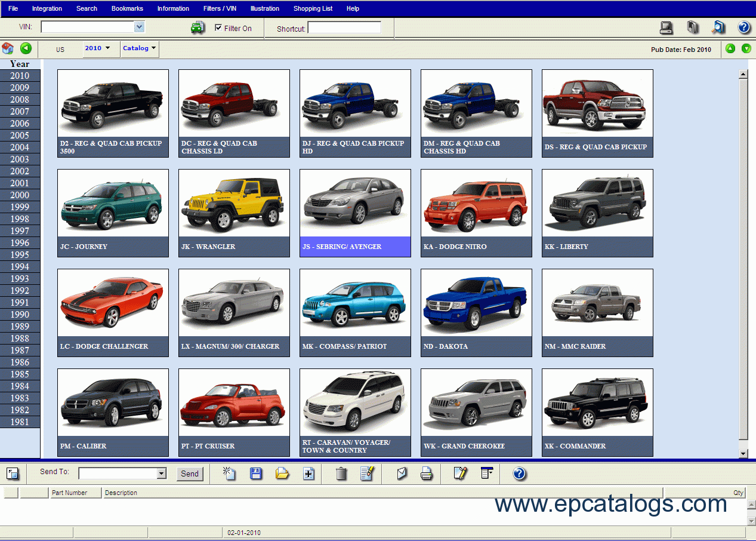This screenshot has width=756, height=541.
Task: Save the shopping list with floppy disk icon
Action: click(x=256, y=474)
